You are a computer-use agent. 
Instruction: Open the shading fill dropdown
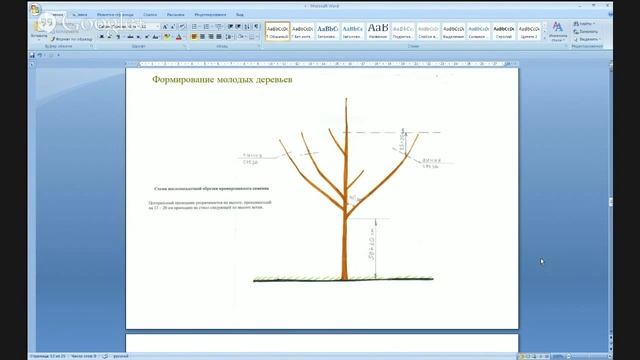pos(241,37)
